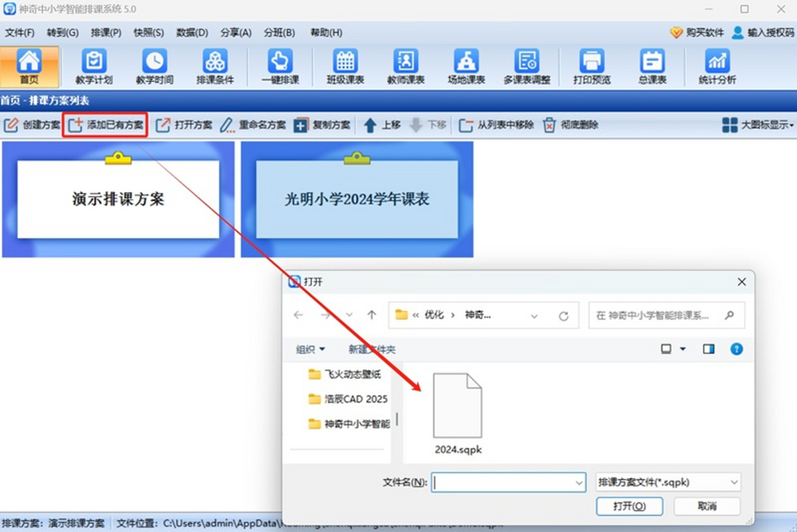Open 多课表调整 multi-timetable adjustment
The height and width of the screenshot is (532, 797).
click(527, 67)
